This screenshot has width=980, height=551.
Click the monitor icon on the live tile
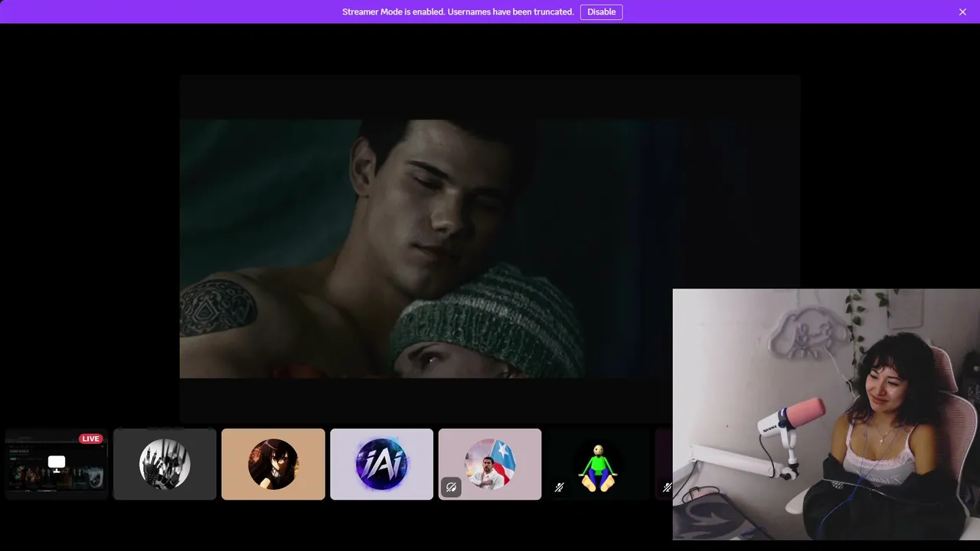tap(57, 462)
